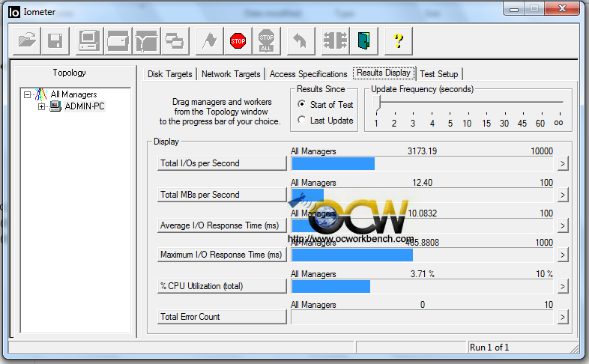The image size is (589, 364).
Task: Select ADMIN-PC manager in Topology tree
Action: pyautogui.click(x=85, y=106)
